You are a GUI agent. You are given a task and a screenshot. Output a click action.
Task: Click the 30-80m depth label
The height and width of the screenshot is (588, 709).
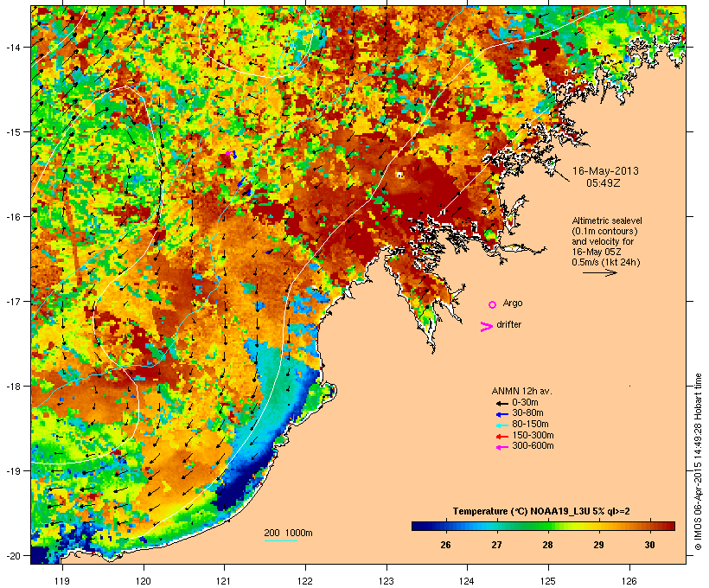(527, 413)
